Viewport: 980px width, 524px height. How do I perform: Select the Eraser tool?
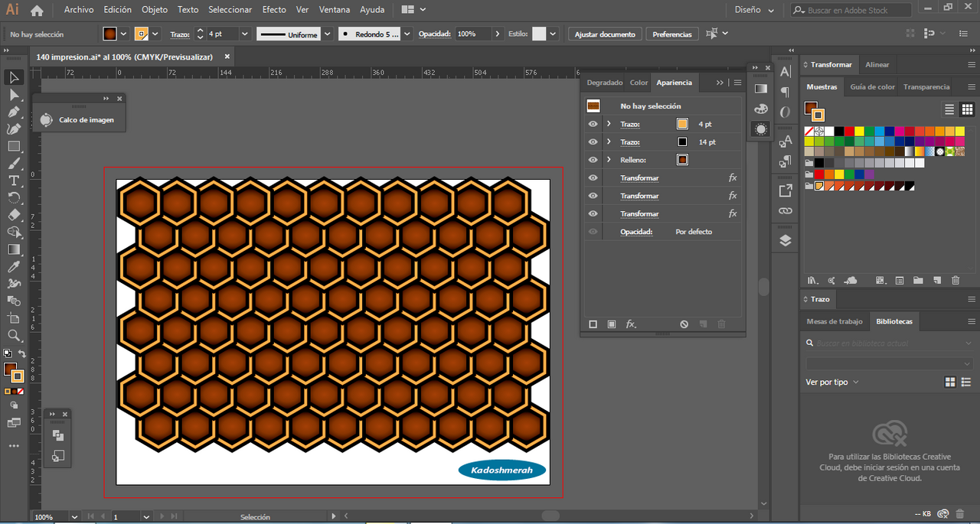tap(14, 215)
